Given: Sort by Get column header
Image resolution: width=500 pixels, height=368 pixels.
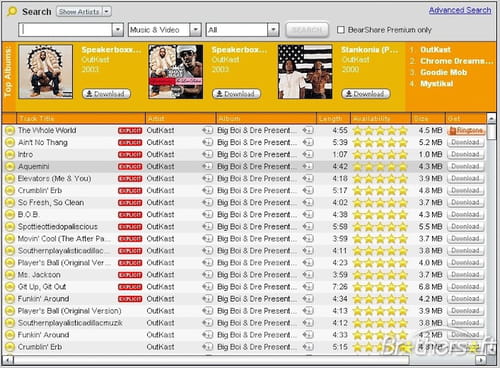Looking at the screenshot, I should point(465,118).
